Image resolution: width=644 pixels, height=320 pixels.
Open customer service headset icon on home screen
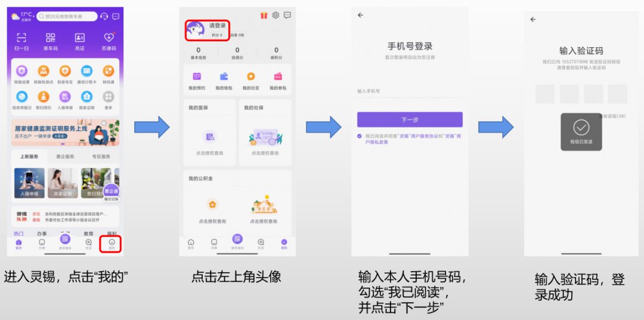point(104,17)
